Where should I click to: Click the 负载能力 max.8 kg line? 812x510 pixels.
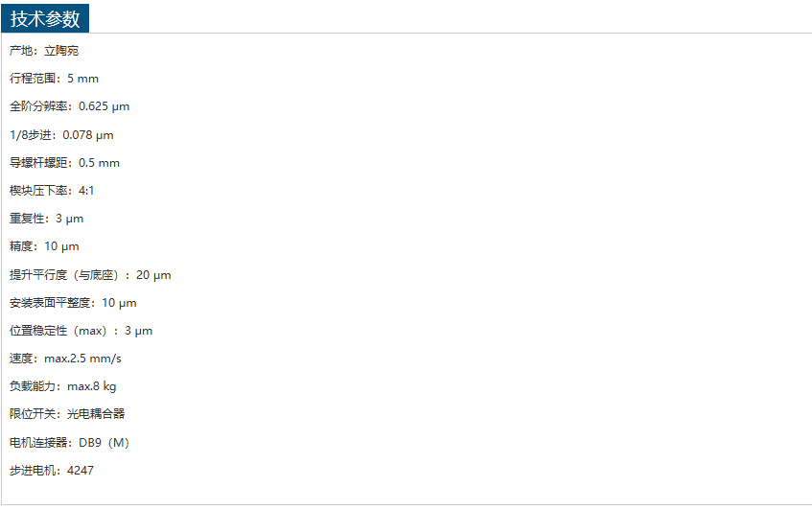[63, 386]
